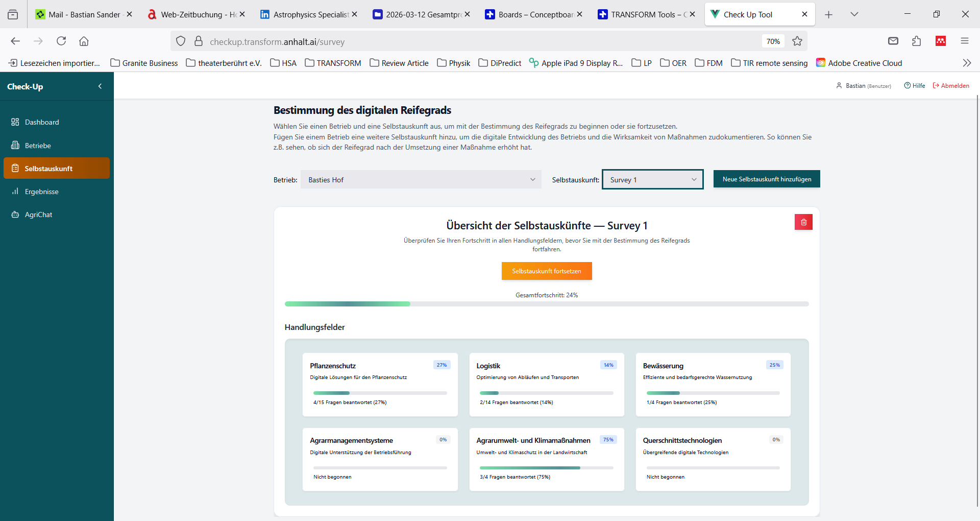Screen dimensions: 980x521
Task: Click Neue Selbstauskunft hinzufügen
Action: pos(766,179)
